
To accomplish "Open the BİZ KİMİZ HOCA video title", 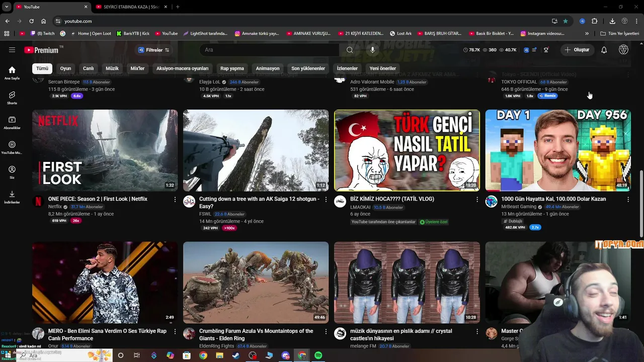I will pos(392,199).
